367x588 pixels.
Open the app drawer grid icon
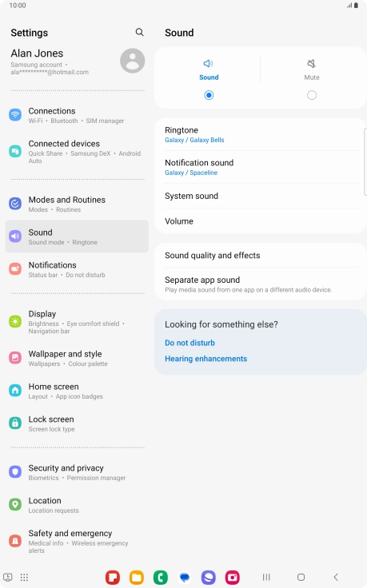[x=24, y=577]
